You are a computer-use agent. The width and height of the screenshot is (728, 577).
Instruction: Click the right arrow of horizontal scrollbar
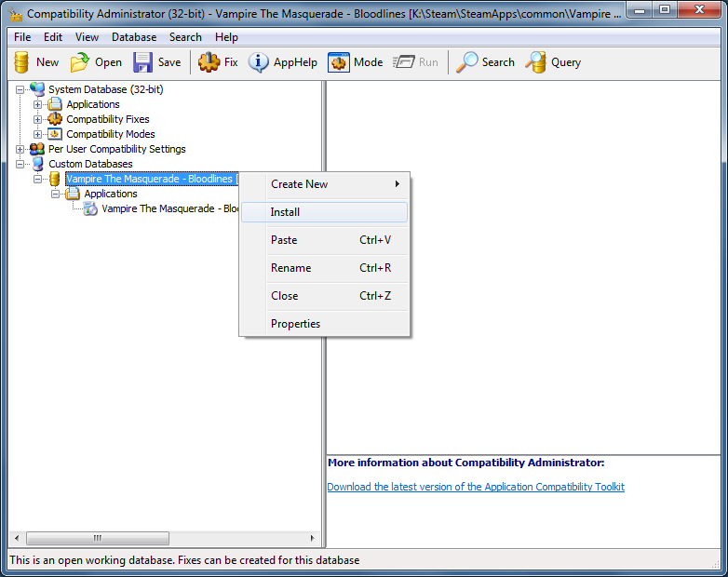coord(312,538)
